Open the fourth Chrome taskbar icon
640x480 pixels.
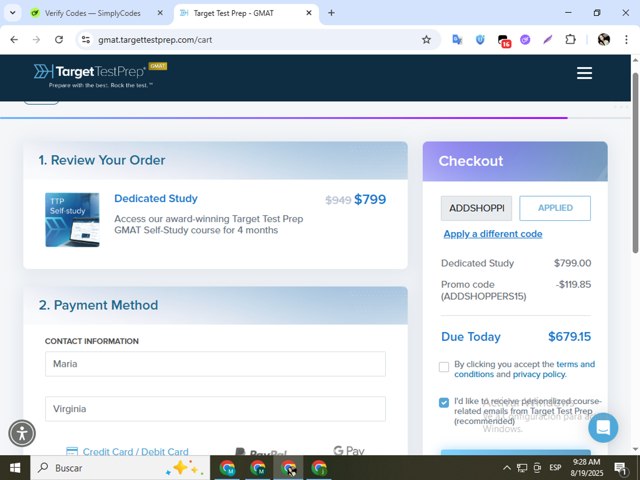(319, 468)
